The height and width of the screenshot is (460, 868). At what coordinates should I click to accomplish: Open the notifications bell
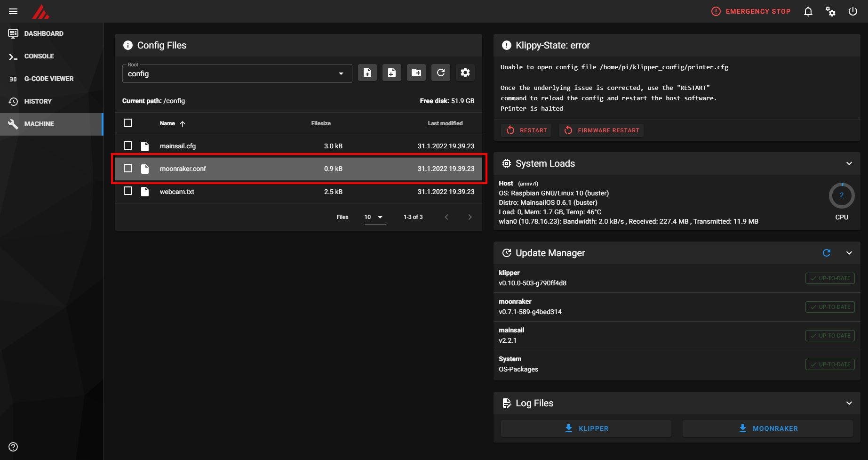808,11
